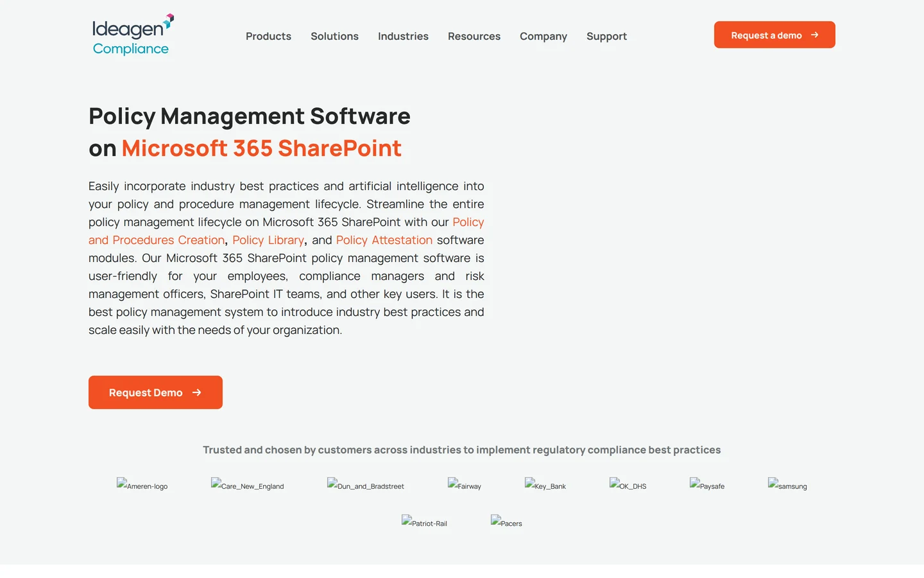This screenshot has height=578, width=924.
Task: Click the Policy Management Software heading
Action: [x=250, y=116]
